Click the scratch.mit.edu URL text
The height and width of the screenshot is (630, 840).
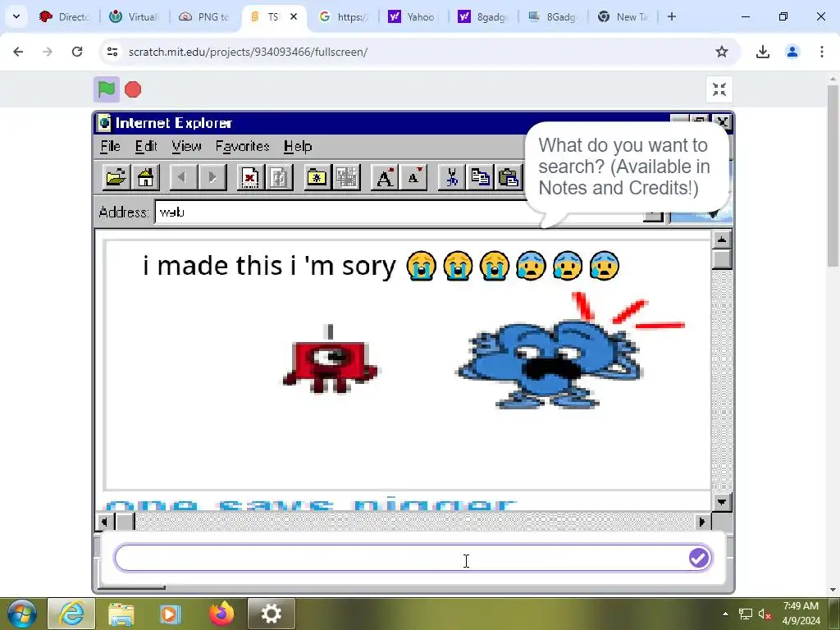[248, 52]
